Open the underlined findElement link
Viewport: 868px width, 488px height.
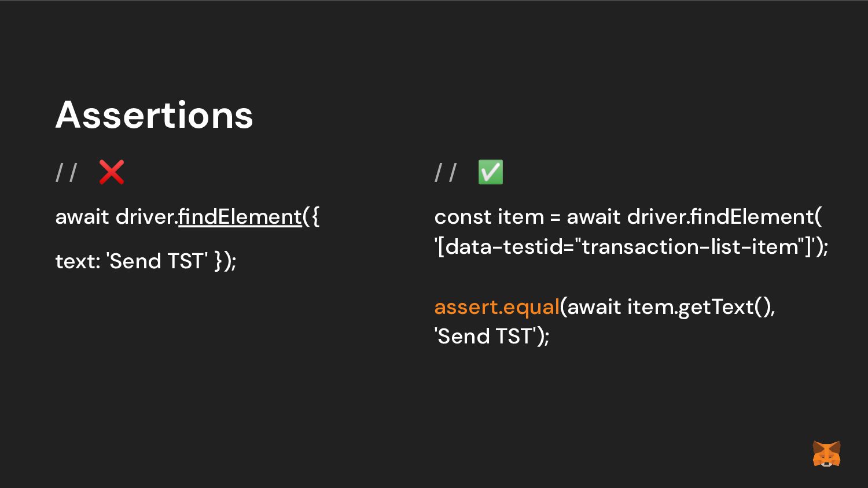coord(240,217)
